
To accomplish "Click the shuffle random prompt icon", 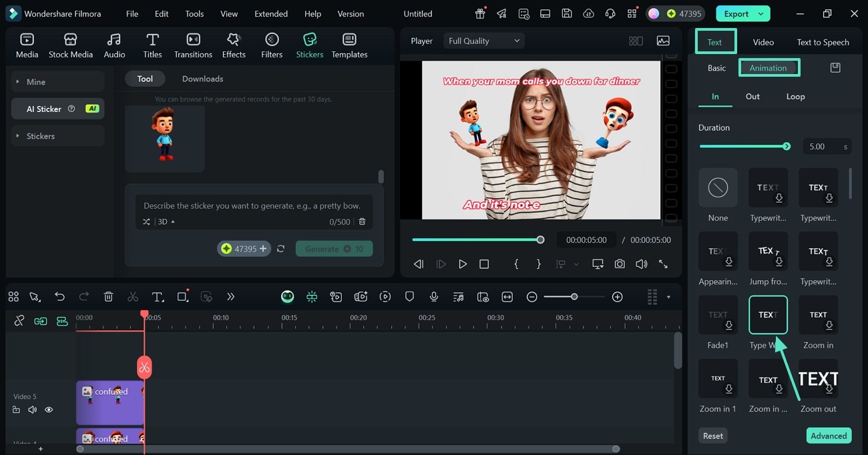I will 146,221.
